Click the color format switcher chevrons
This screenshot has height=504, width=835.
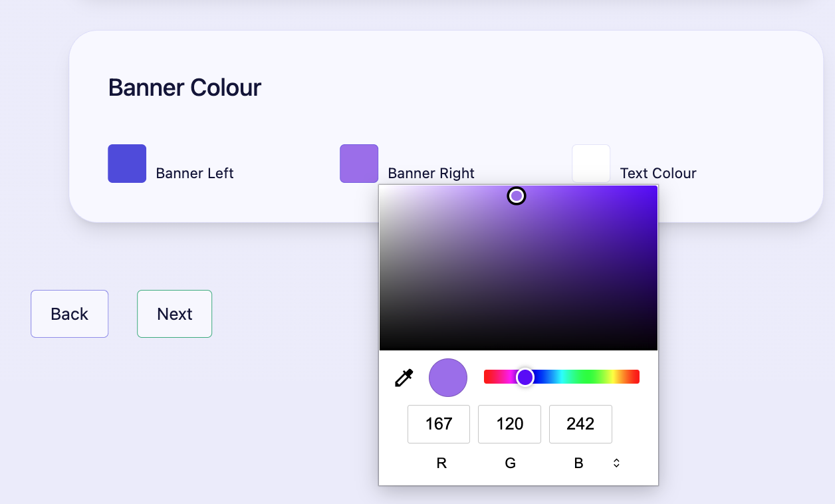(616, 463)
